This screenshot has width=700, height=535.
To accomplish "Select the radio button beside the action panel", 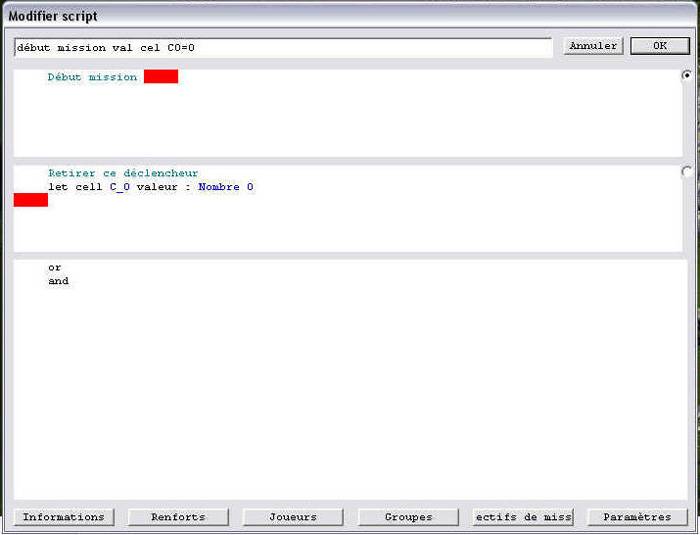I will 687,172.
